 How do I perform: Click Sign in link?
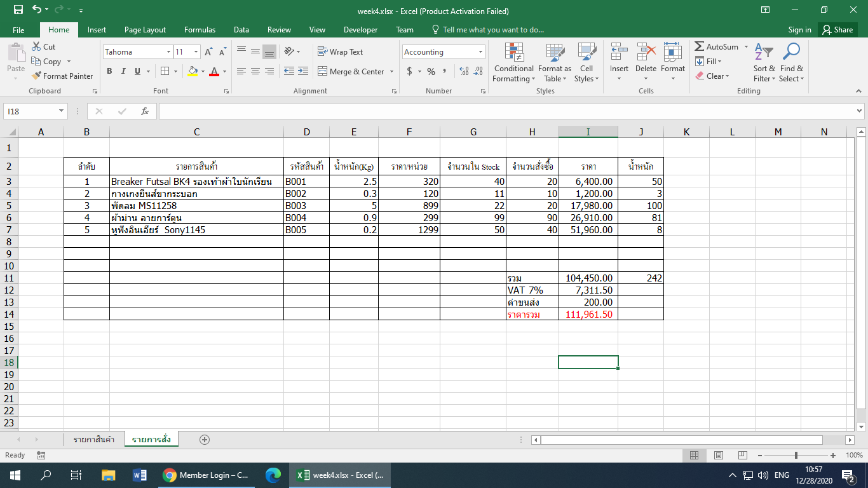click(799, 30)
